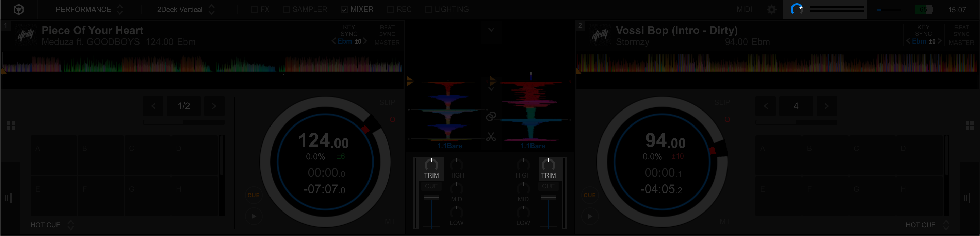Click previous arrow beside deck 1 beat value 1/2

click(x=153, y=106)
